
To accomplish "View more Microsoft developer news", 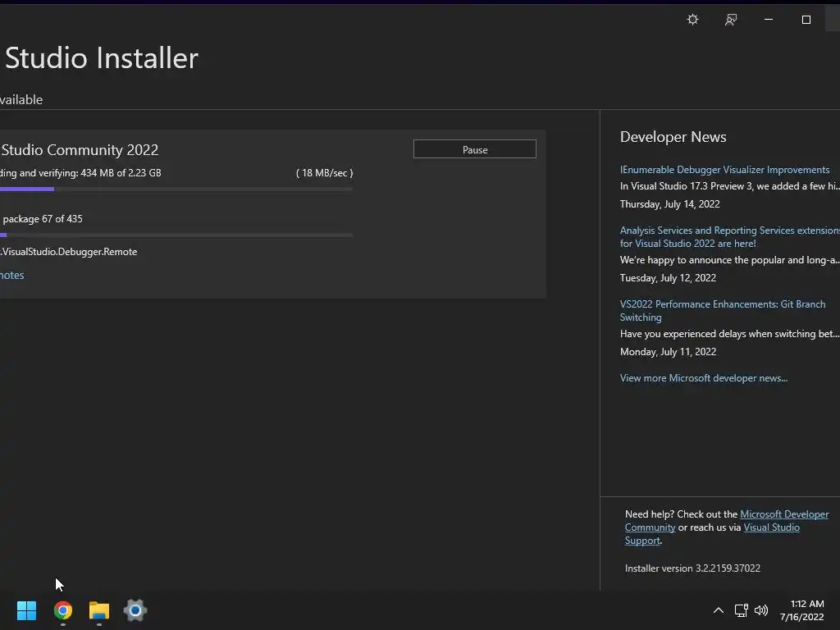I will [x=703, y=378].
